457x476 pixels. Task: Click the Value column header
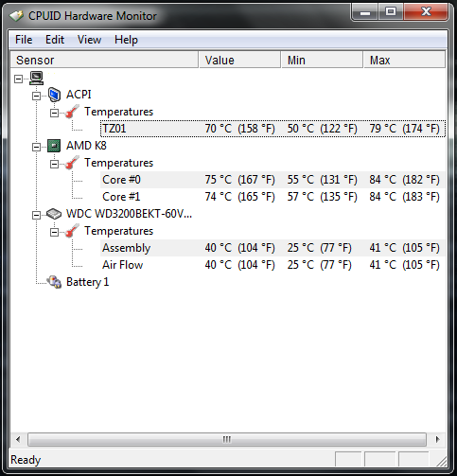pyautogui.click(x=239, y=60)
